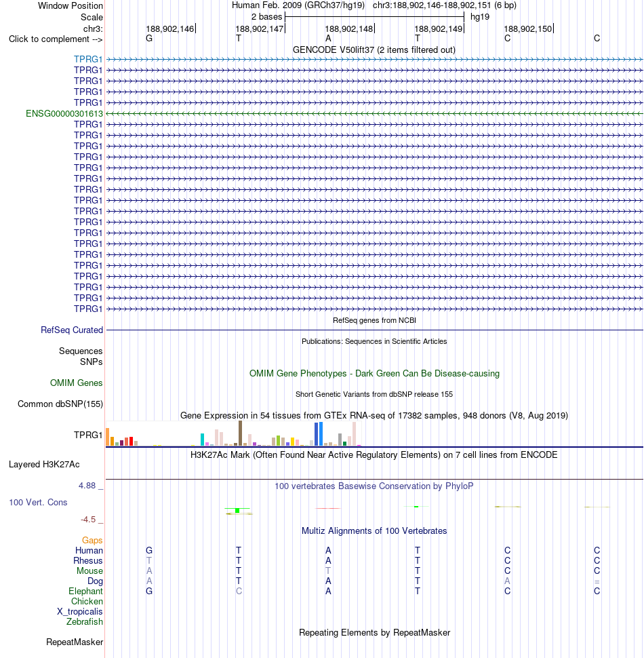
Task: Click TPRG1 label beside GTEx expression bars
Action: tap(88, 435)
